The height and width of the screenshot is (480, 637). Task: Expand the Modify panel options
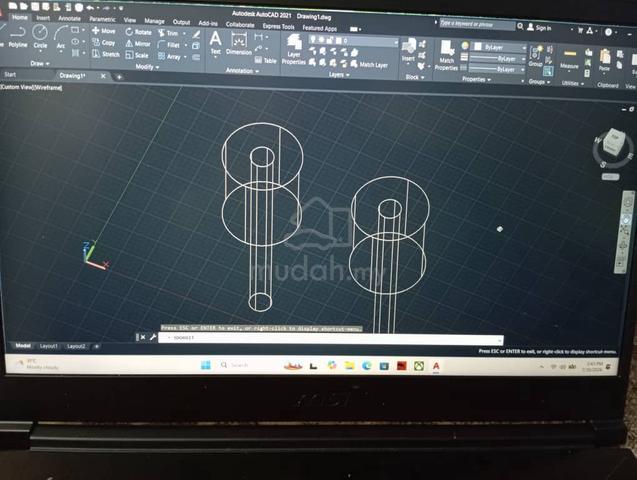pos(147,67)
